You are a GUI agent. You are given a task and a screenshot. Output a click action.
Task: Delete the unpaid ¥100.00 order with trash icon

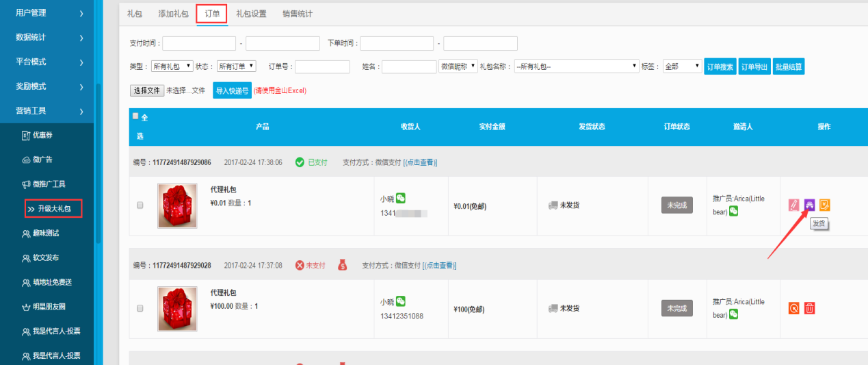coord(809,308)
